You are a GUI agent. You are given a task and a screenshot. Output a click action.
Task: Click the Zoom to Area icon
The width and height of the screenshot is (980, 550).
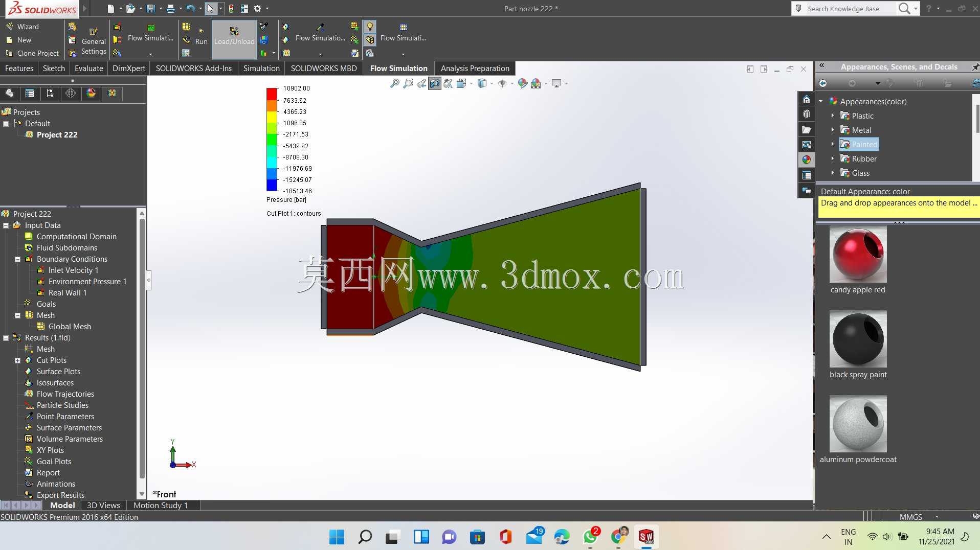tap(408, 83)
